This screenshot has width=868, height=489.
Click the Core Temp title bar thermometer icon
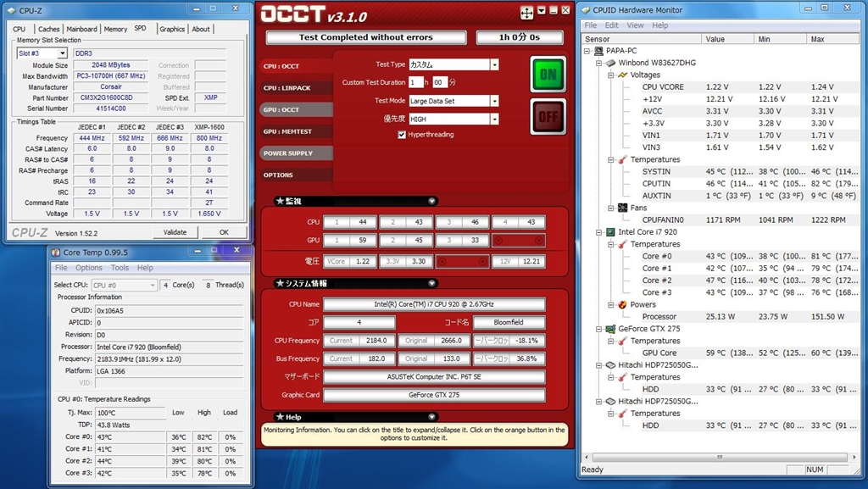[x=56, y=253]
